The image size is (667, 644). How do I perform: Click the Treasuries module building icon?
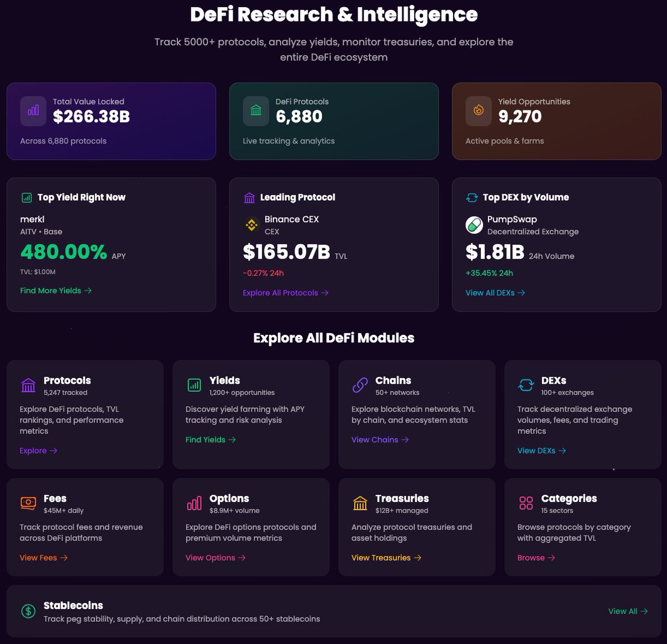(x=360, y=503)
